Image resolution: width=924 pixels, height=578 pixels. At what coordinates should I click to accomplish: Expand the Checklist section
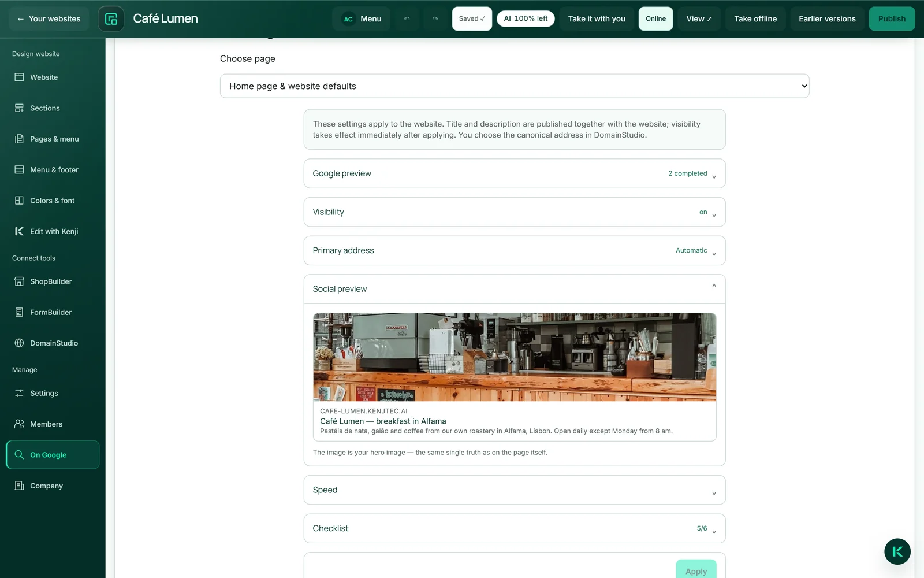[x=515, y=528]
